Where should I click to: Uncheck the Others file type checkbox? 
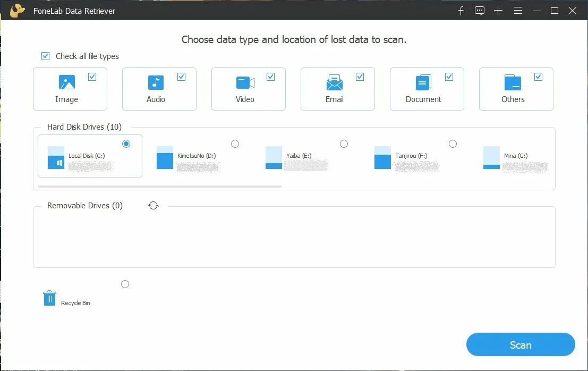tap(538, 77)
